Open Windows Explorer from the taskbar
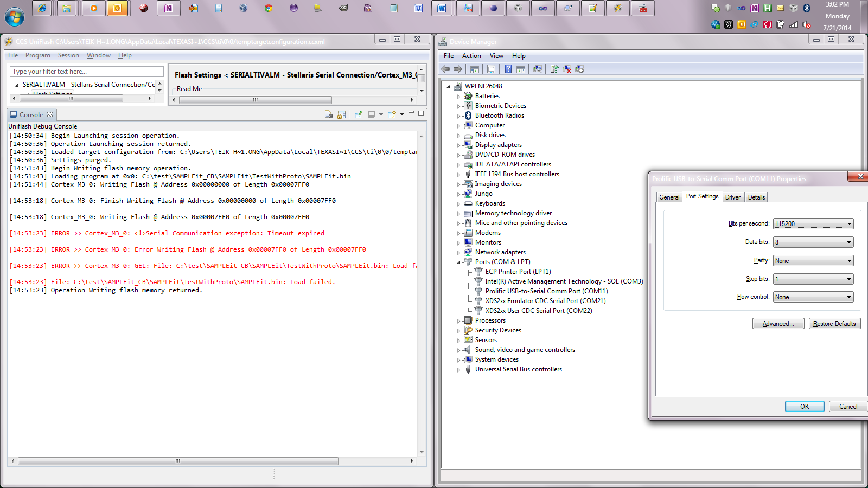This screenshot has width=868, height=488. (67, 8)
